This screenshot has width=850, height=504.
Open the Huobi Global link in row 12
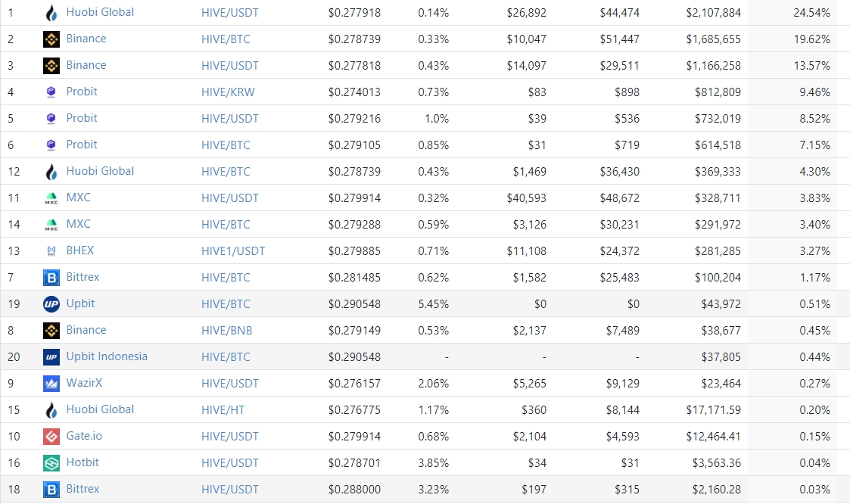(100, 171)
